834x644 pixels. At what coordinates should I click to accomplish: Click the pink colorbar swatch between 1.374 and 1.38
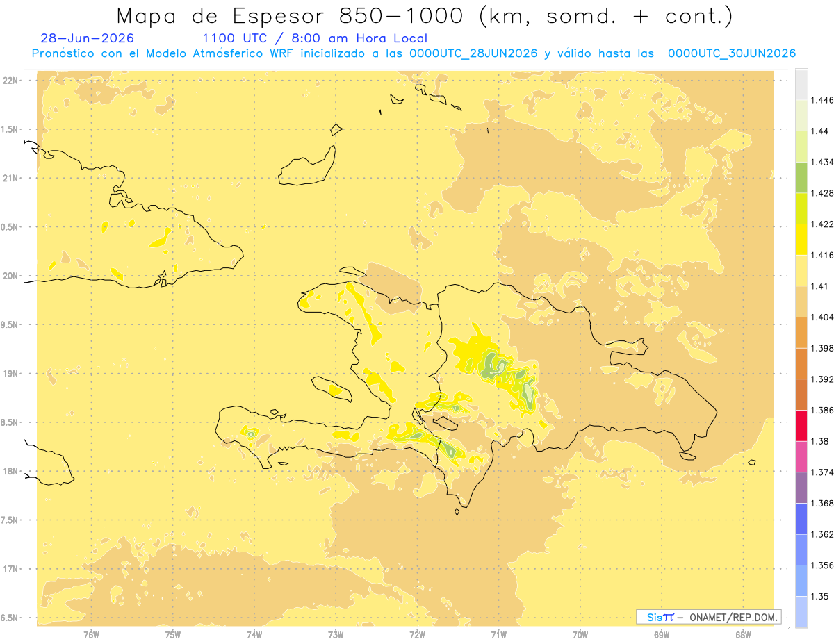tap(801, 456)
